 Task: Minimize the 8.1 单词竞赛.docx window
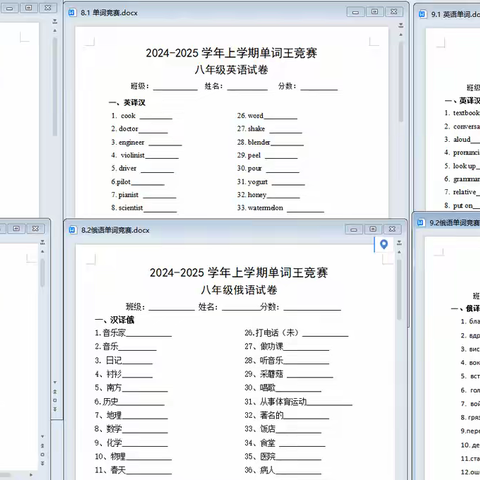pyautogui.click(x=355, y=12)
